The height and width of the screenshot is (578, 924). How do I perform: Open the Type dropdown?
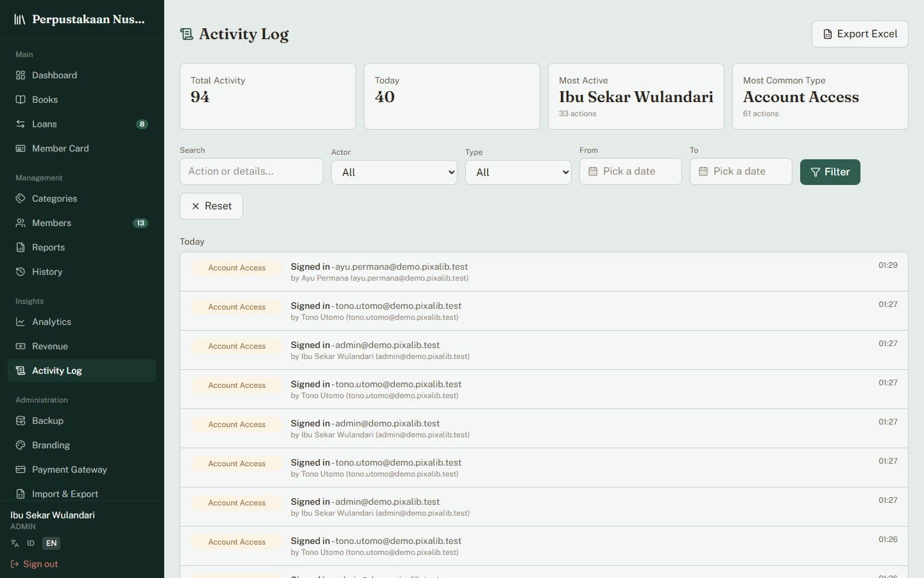click(518, 172)
